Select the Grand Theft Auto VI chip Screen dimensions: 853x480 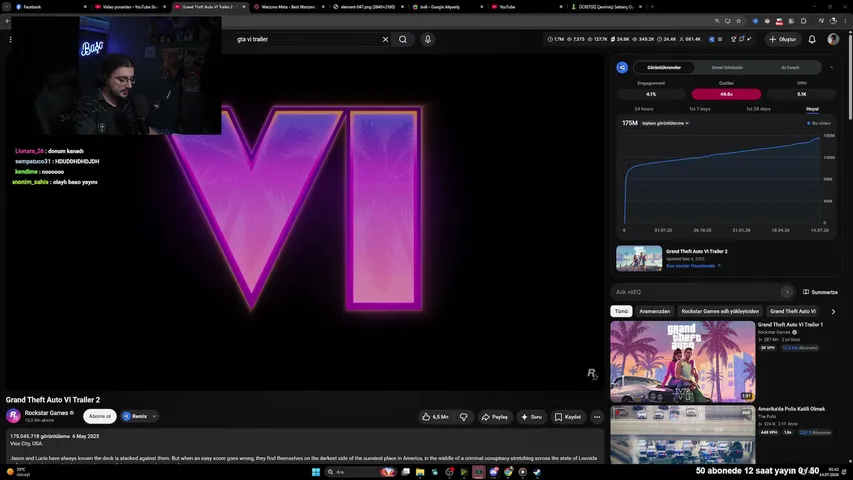tap(793, 311)
